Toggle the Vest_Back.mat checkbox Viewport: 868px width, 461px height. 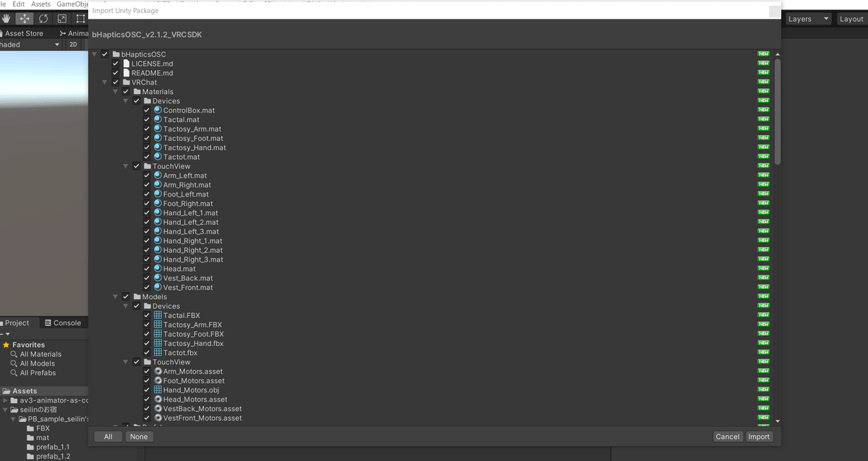click(147, 278)
